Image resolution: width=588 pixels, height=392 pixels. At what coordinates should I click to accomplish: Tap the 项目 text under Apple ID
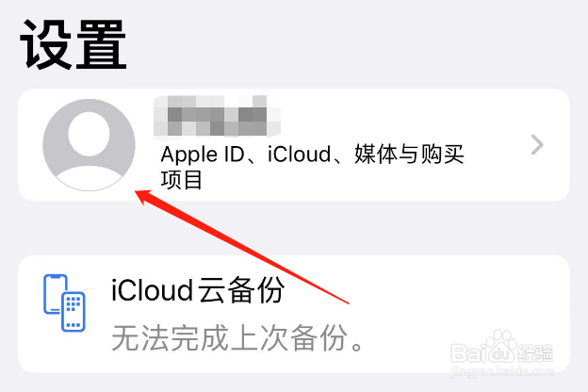[182, 179]
